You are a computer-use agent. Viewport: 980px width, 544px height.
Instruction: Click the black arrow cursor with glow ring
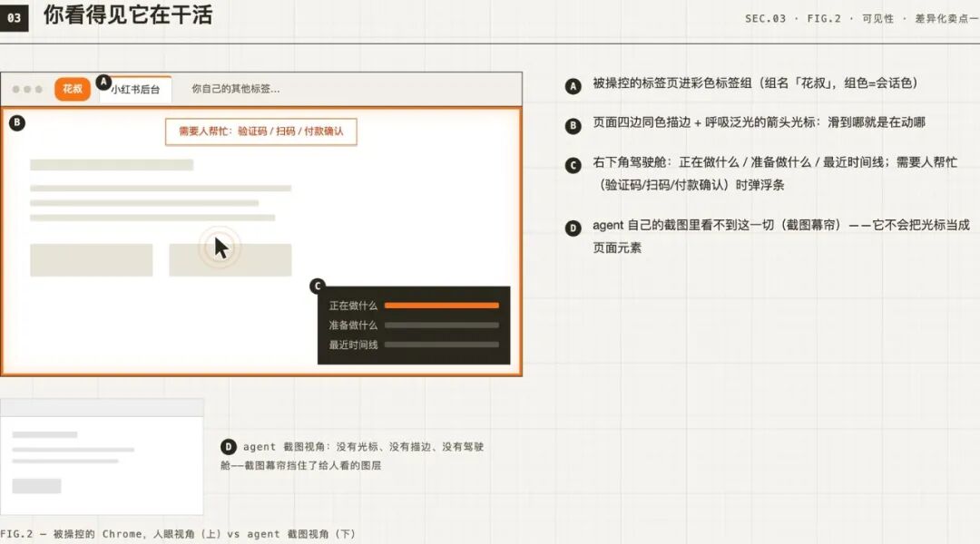click(x=220, y=248)
